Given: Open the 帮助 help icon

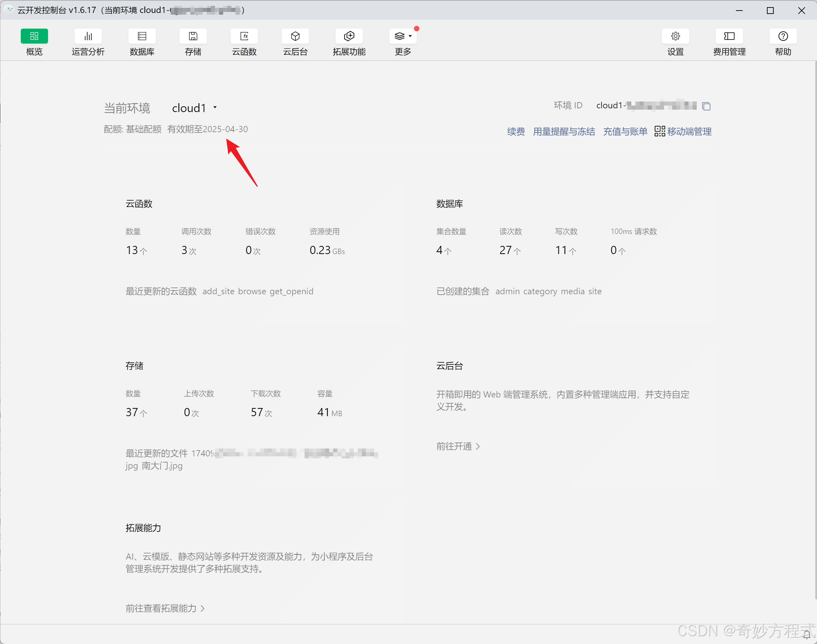Looking at the screenshot, I should coord(783,36).
